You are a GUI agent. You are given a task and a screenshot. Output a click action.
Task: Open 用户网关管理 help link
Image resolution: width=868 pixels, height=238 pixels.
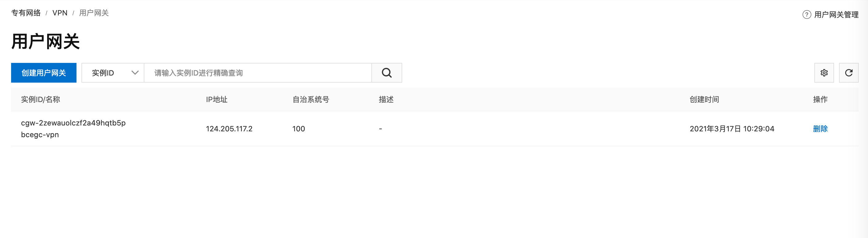[836, 14]
